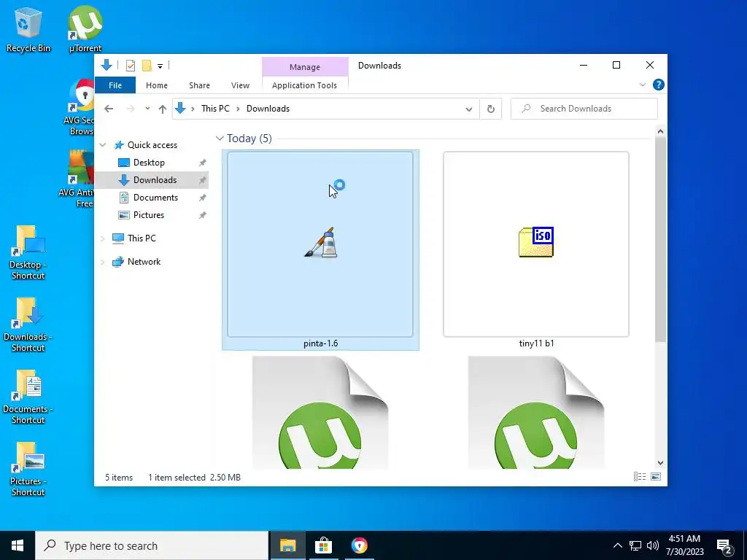Select the tiny11 b1 ISO file
This screenshot has height=560, width=747.
point(536,250)
